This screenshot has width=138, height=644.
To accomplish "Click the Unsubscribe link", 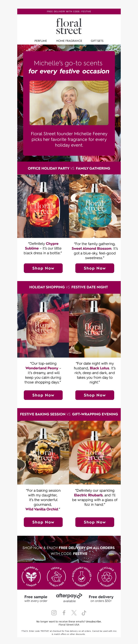I will [94, 622].
